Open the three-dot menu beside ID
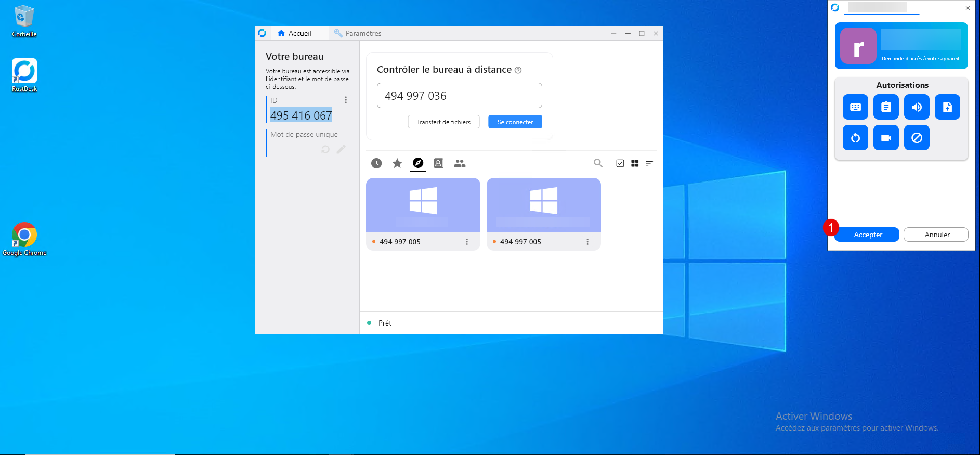Screen dimensions: 980x455 346,100
